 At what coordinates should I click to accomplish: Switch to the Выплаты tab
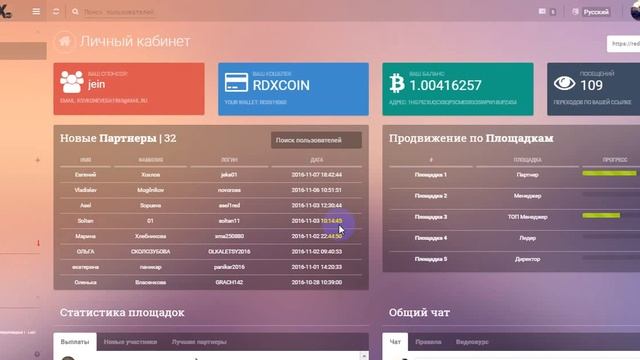[x=75, y=342]
